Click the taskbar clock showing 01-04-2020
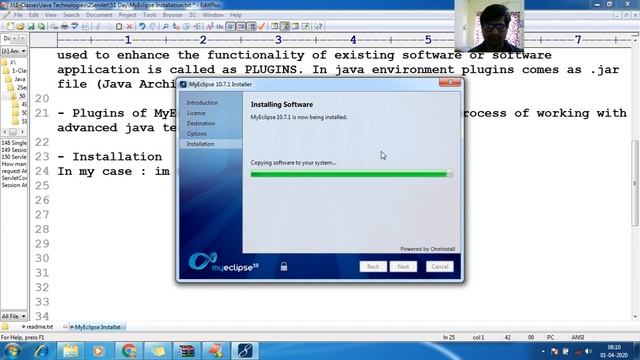 [x=614, y=351]
